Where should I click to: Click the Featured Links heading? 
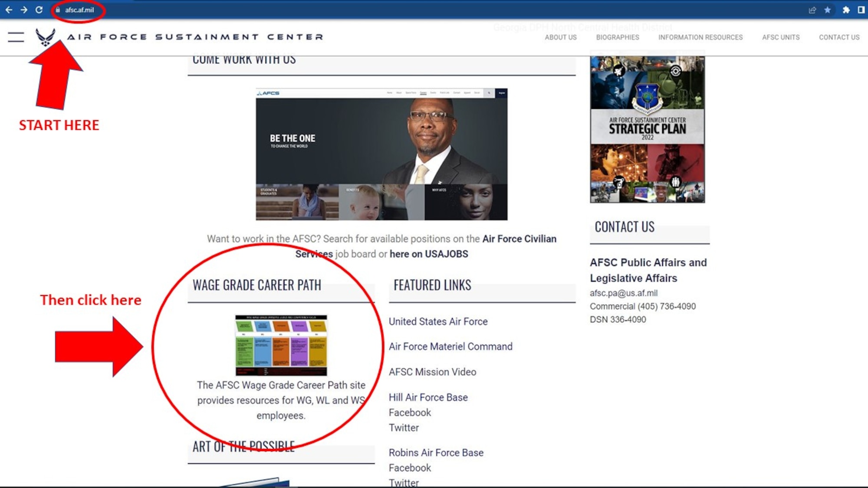432,285
